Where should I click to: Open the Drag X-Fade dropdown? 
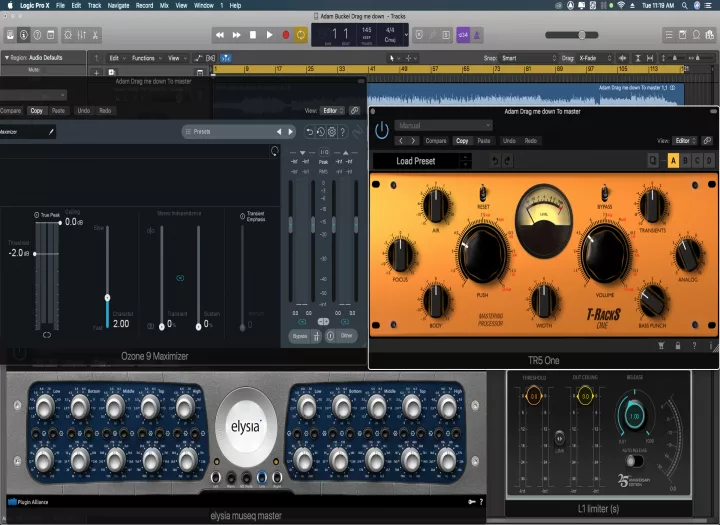tap(595, 58)
